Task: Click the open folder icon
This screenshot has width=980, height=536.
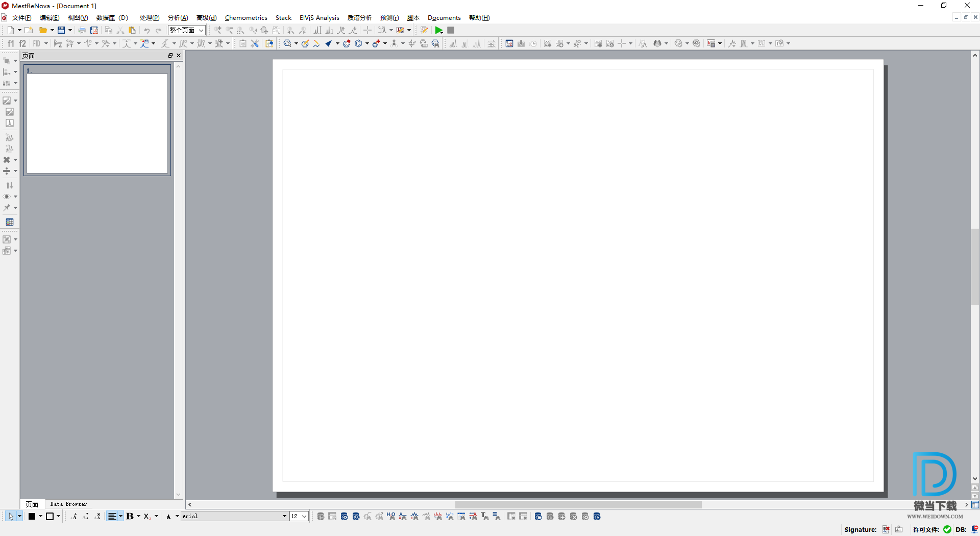Action: point(43,30)
